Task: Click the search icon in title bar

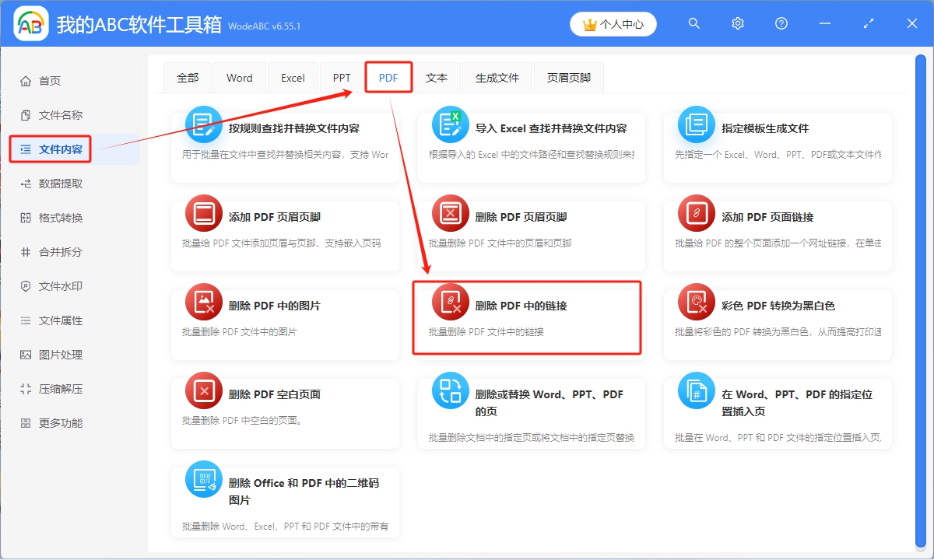Action: (693, 23)
